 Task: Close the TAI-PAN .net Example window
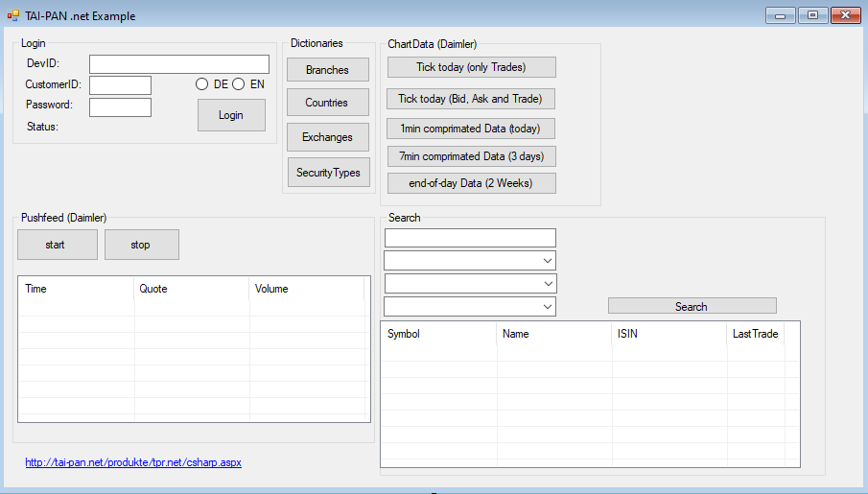click(845, 15)
